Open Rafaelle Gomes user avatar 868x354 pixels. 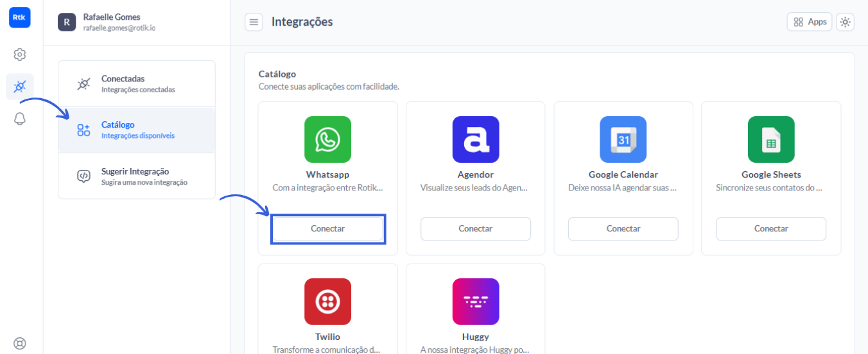pyautogui.click(x=67, y=22)
